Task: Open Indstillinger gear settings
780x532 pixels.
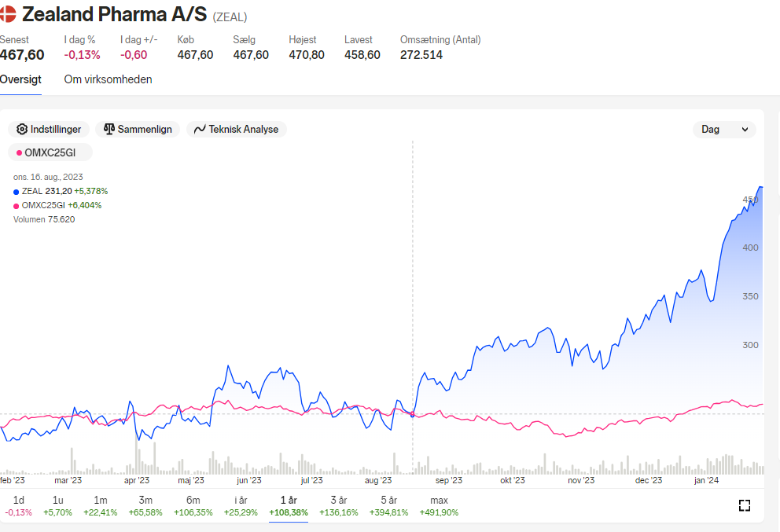Action: click(49, 130)
